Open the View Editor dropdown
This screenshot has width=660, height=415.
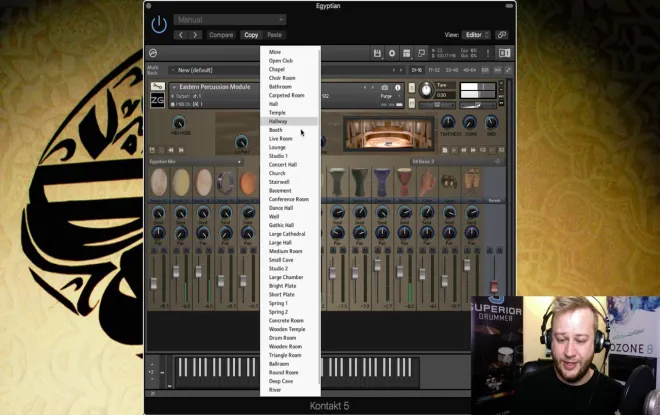(476, 35)
